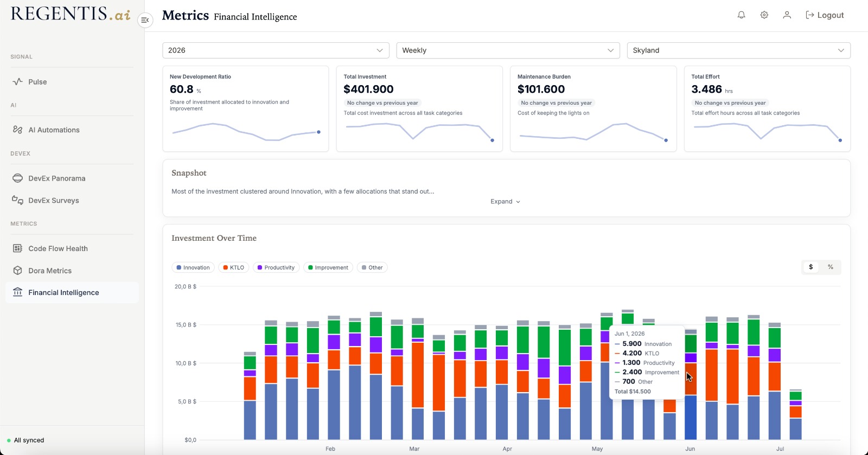
Task: Toggle Other legend series
Action: 372,267
